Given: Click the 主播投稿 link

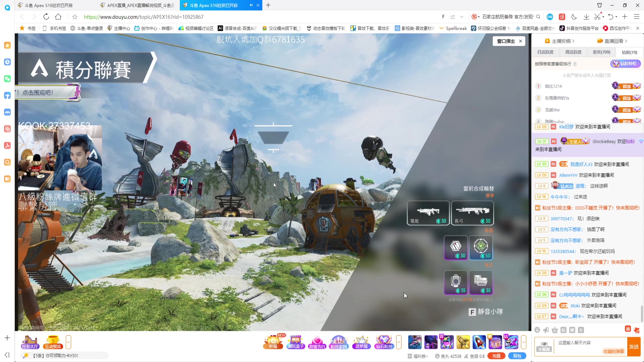Looking at the screenshot, I should click(x=559, y=41).
